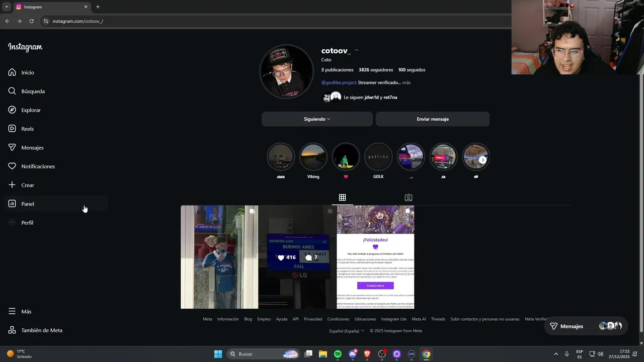The height and width of the screenshot is (362, 644).
Task: Open the Privacidad footer link
Action: pos(313,319)
